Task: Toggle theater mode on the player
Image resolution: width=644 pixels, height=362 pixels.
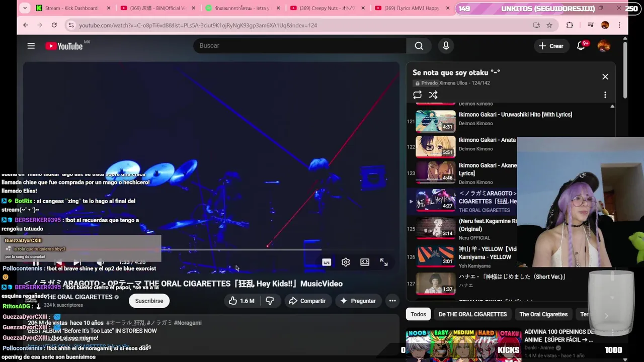Action: pyautogui.click(x=365, y=262)
